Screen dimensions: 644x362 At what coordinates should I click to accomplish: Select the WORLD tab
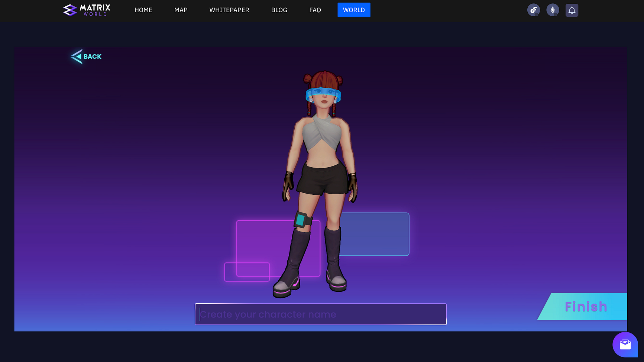coord(353,10)
